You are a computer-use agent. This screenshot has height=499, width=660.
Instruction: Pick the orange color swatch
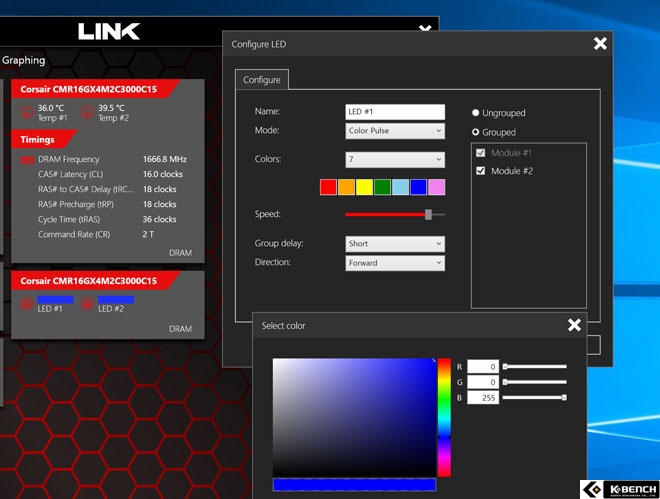pyautogui.click(x=346, y=187)
